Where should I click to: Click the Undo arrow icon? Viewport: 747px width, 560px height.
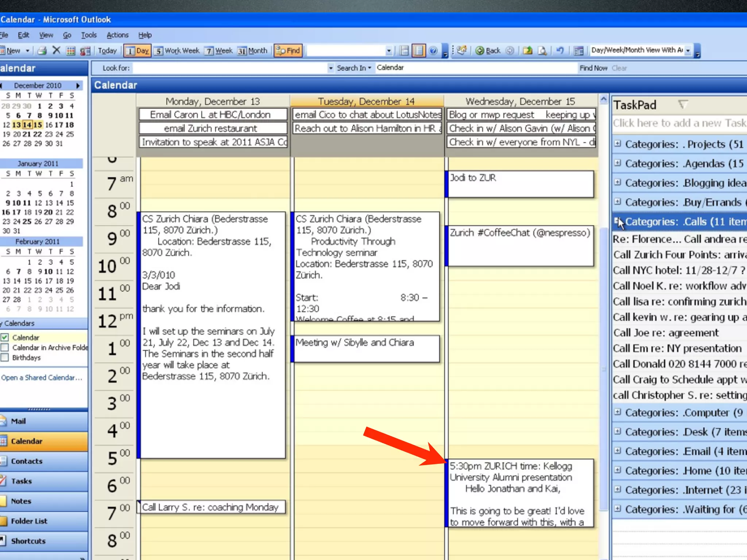coord(560,51)
